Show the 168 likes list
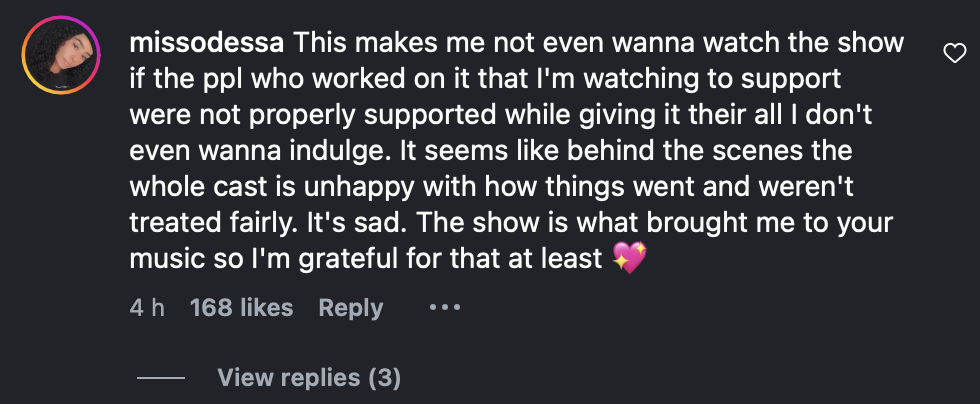Viewport: 980px width, 404px height. pos(241,308)
